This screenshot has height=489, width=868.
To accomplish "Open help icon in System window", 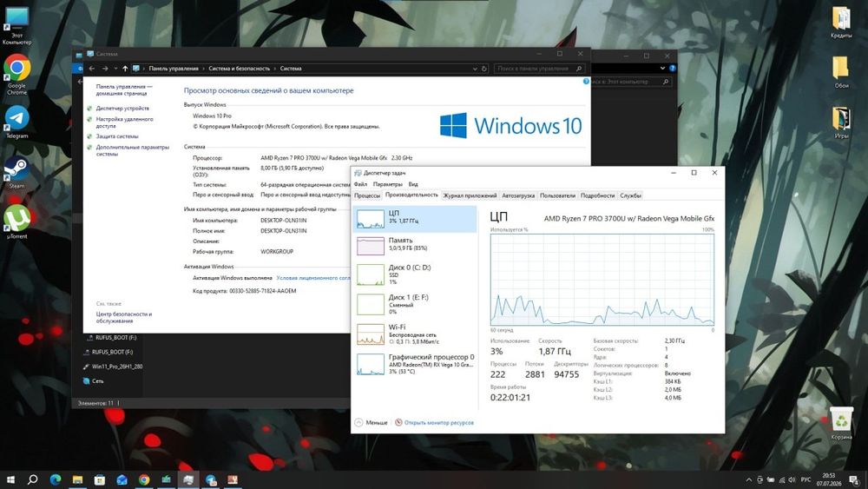I will [586, 82].
